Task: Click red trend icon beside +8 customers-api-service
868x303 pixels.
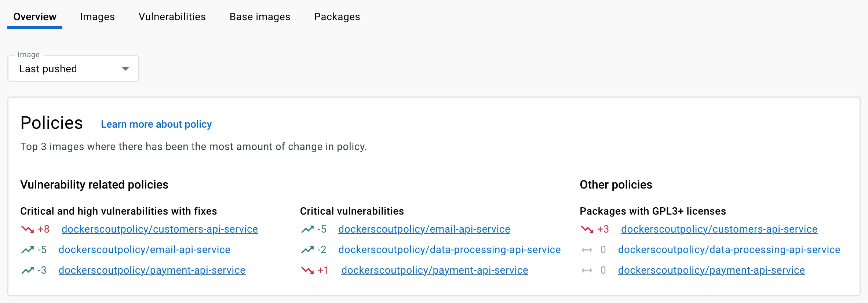Action: (28, 229)
